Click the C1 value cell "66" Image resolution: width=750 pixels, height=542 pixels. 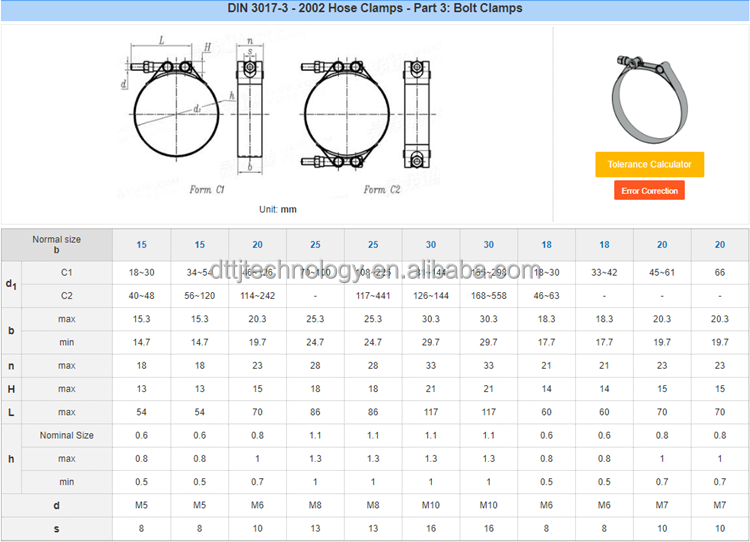coord(720,272)
